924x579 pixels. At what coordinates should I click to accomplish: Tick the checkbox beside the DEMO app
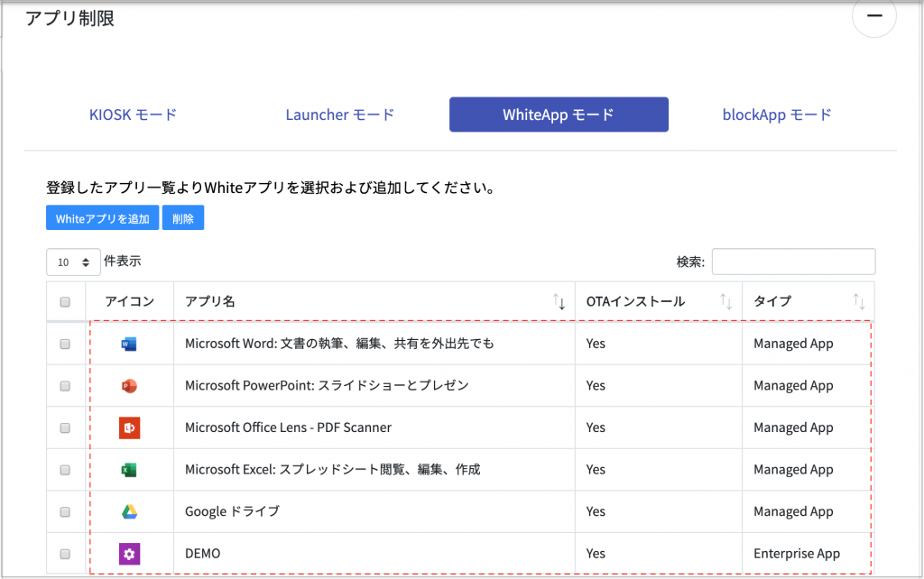(65, 555)
